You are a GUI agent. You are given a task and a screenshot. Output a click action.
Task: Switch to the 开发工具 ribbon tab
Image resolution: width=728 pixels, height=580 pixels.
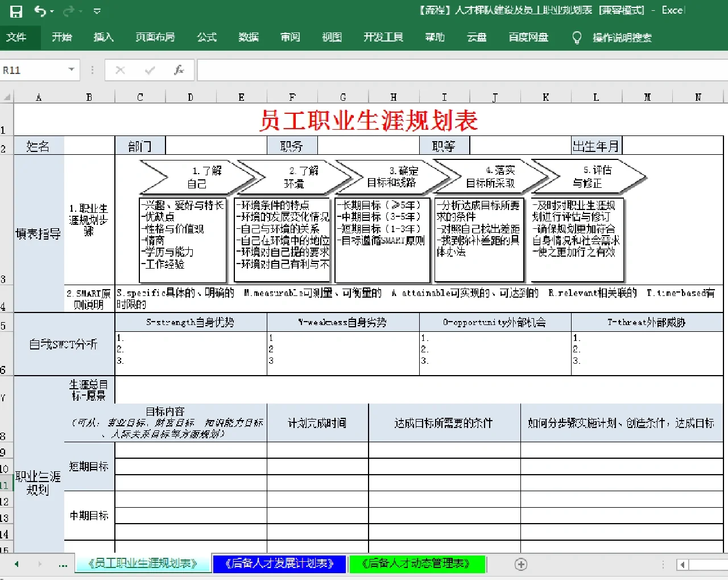[x=384, y=38]
